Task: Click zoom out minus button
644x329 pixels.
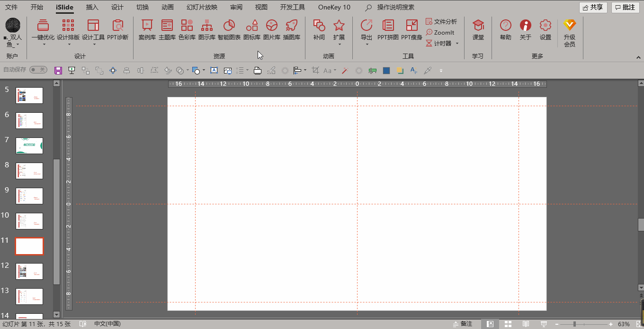Action: (x=557, y=324)
